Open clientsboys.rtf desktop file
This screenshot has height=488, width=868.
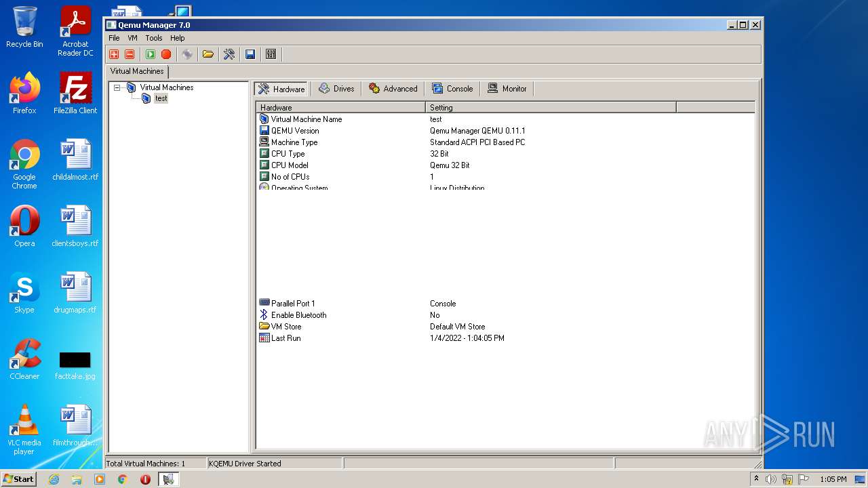click(75, 226)
